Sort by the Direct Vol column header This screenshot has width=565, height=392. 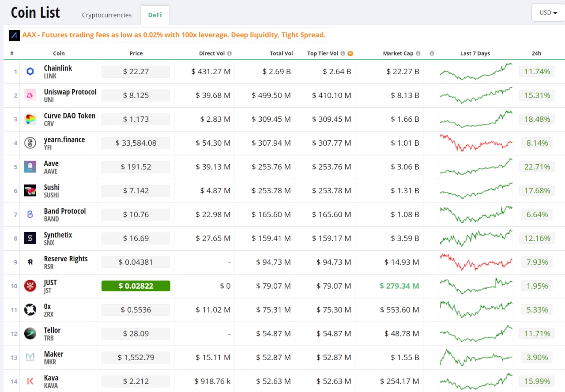point(212,53)
